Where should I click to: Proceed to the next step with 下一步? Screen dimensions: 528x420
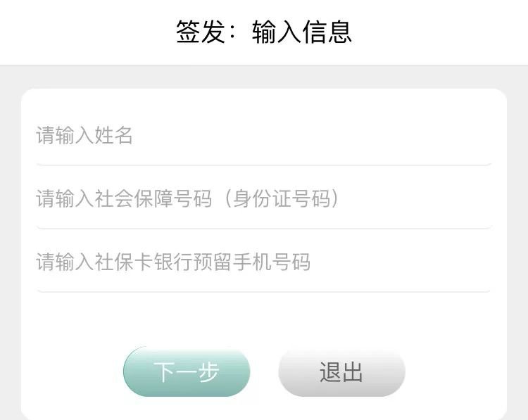pos(187,371)
